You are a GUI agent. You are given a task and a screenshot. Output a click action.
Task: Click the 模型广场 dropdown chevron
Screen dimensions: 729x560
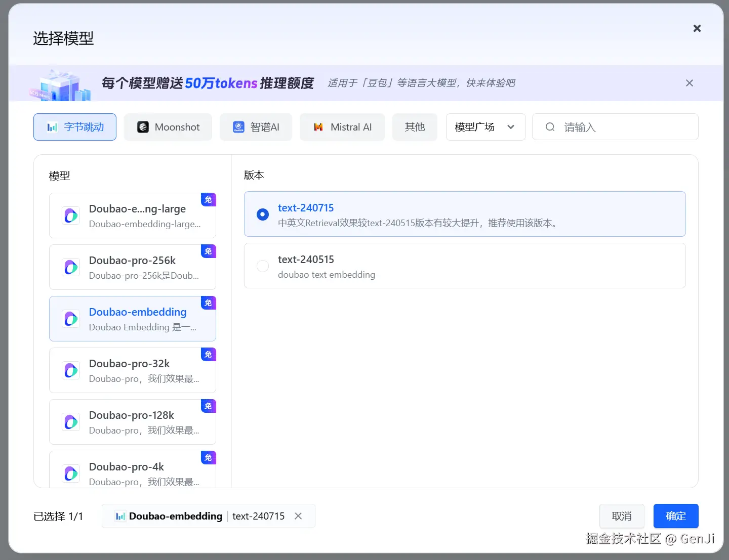pos(511,127)
